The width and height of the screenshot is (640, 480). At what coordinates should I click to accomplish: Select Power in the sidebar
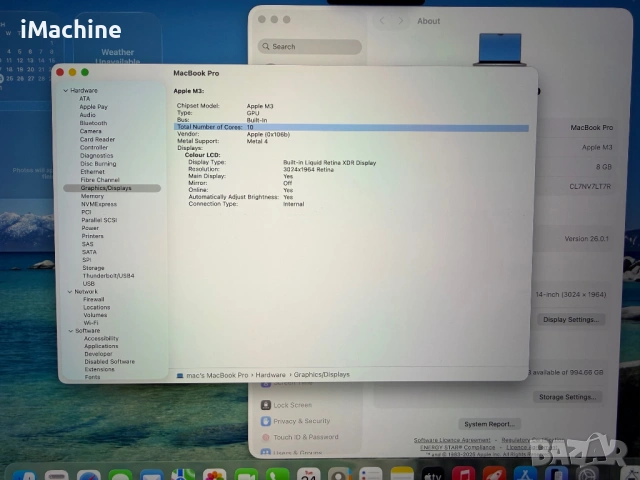pyautogui.click(x=90, y=228)
